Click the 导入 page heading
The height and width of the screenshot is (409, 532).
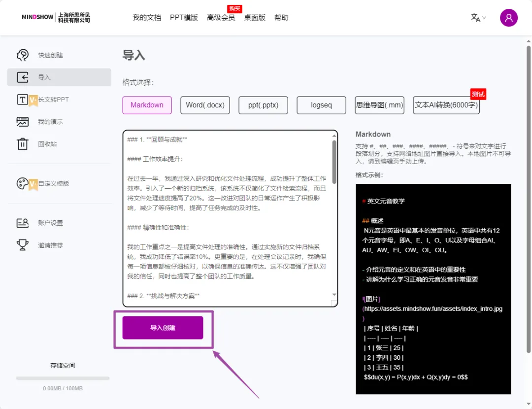[x=133, y=55]
